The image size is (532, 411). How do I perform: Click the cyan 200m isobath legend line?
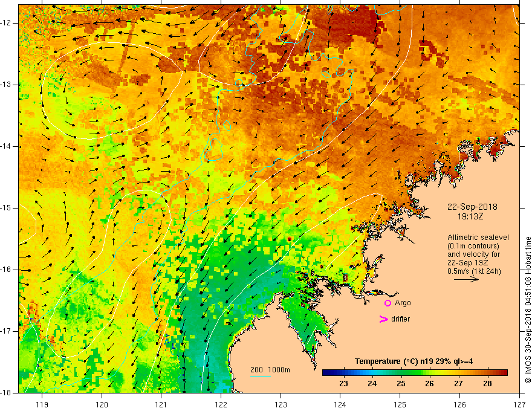pyautogui.click(x=260, y=376)
